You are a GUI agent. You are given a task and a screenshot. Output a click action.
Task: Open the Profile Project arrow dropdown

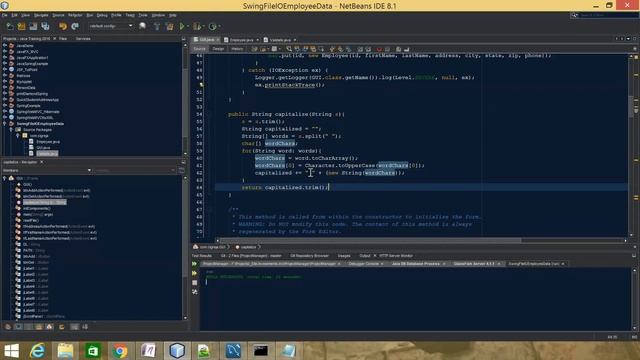click(219, 27)
